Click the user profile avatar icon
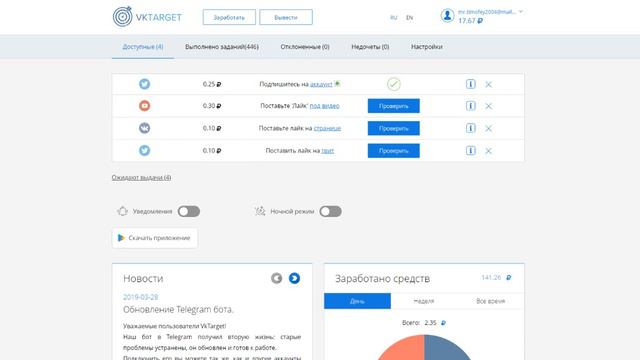The height and width of the screenshot is (360, 640). (x=447, y=16)
